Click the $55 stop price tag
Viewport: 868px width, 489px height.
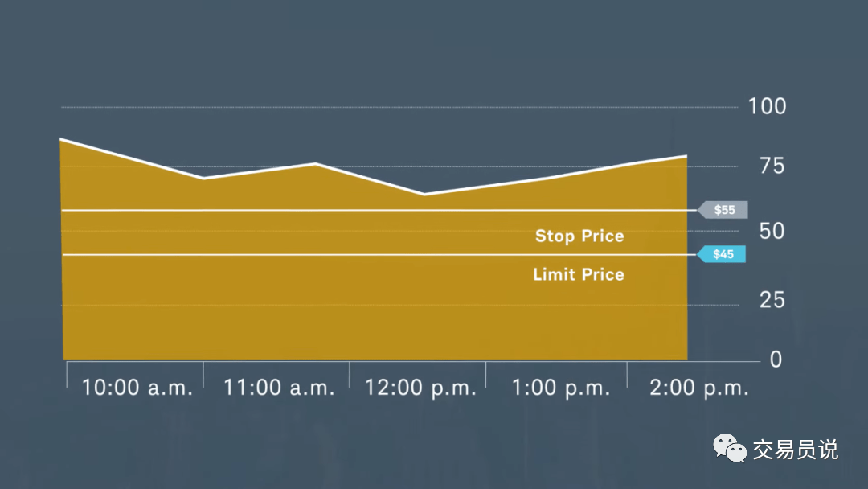coord(723,210)
